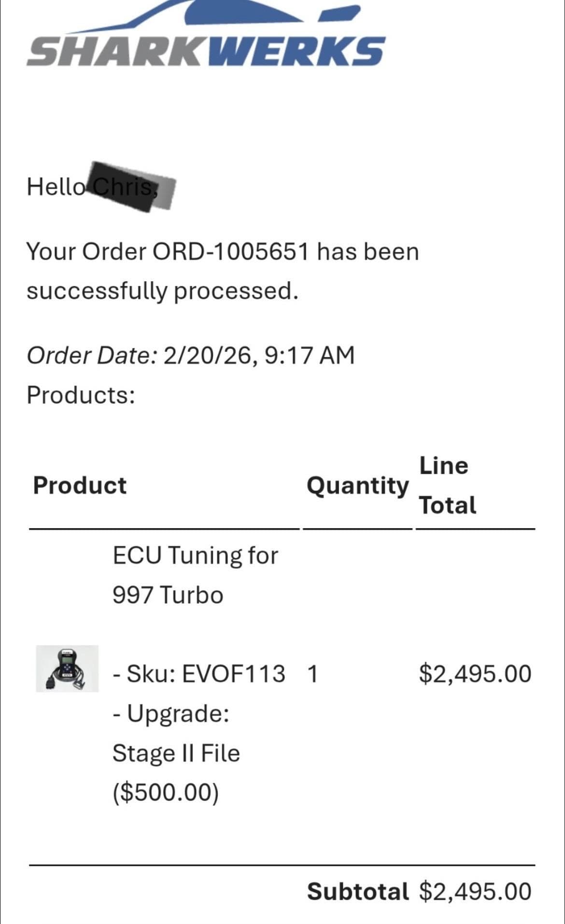Select the 2/20/26, 9:17 AM timestamp
The height and width of the screenshot is (924, 565).
(259, 356)
